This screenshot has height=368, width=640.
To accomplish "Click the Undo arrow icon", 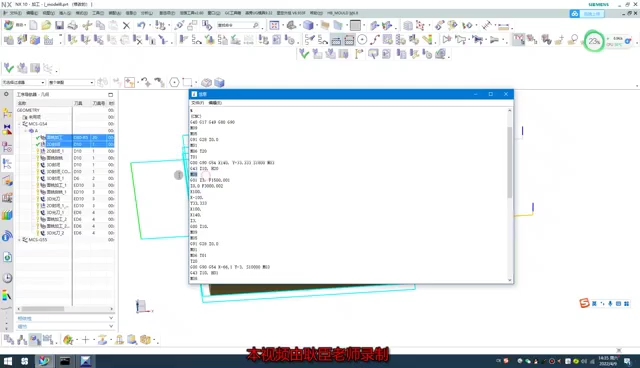I will [141, 25].
